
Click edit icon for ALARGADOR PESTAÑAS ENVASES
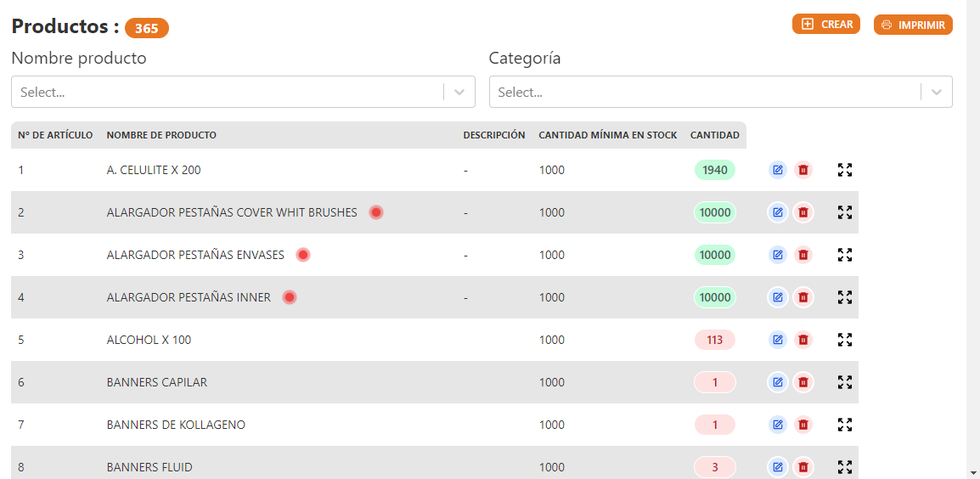point(777,255)
